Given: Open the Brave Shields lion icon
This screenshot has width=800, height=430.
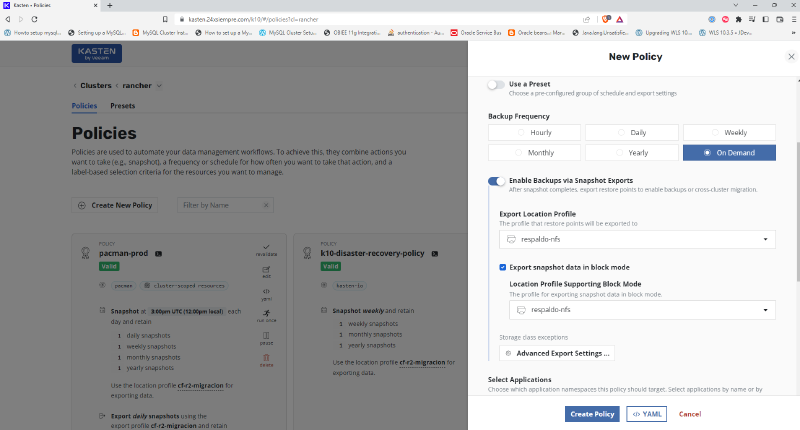Looking at the screenshot, I should (606, 19).
